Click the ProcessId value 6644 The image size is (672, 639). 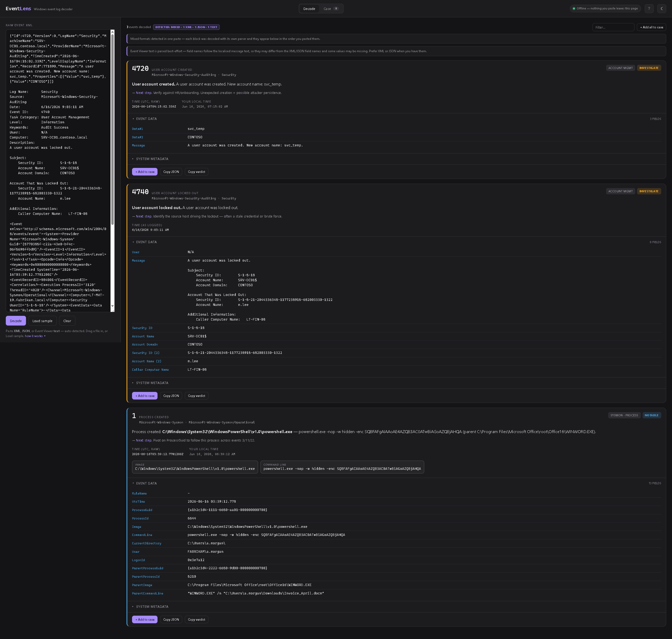(x=192, y=518)
